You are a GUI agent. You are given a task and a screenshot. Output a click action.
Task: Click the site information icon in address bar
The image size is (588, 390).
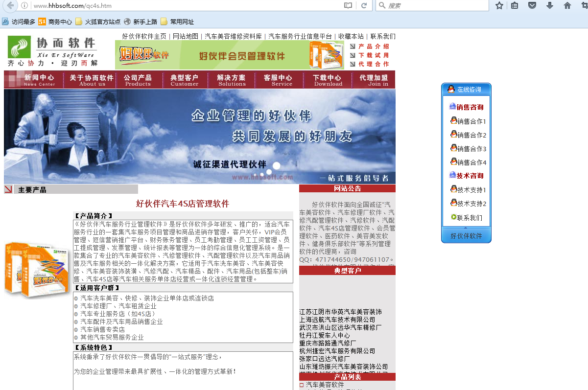24,5
